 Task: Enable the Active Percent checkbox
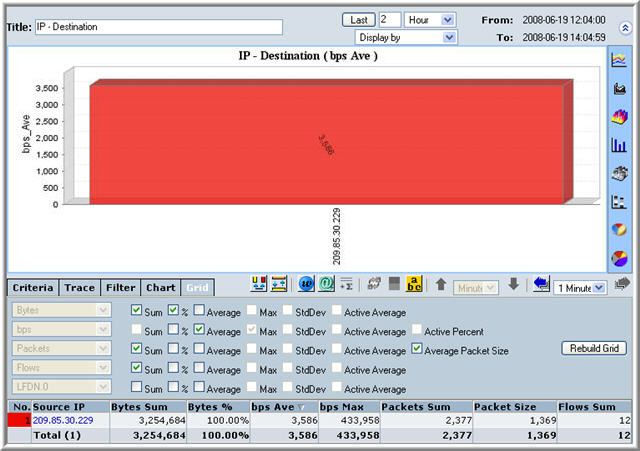click(417, 331)
